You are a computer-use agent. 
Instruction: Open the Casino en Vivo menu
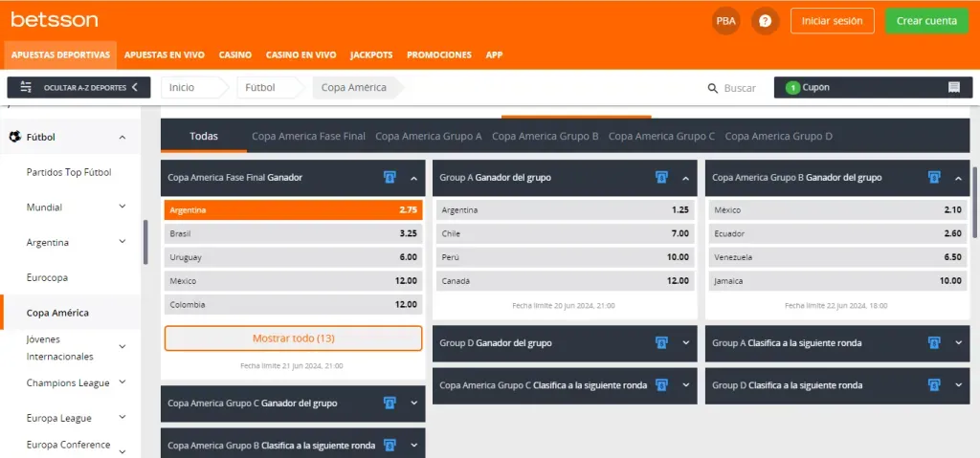(301, 55)
